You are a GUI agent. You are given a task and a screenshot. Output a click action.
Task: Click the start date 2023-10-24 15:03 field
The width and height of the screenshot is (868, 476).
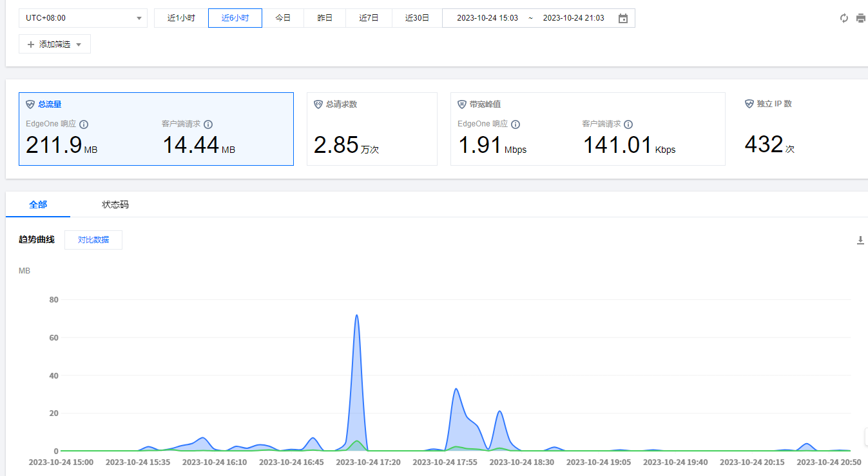487,18
